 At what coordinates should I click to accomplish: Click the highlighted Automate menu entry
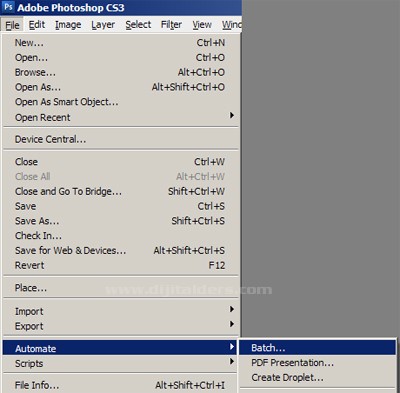coord(120,348)
